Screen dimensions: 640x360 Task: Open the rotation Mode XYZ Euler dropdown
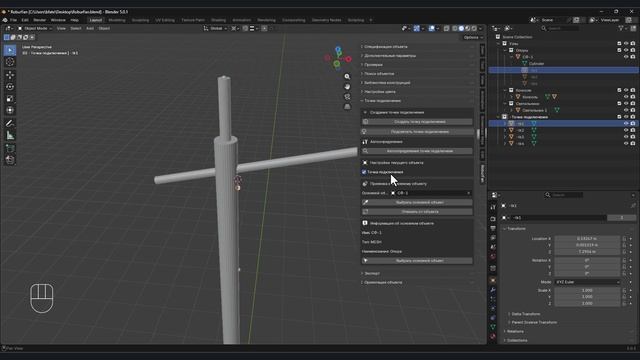pos(587,282)
